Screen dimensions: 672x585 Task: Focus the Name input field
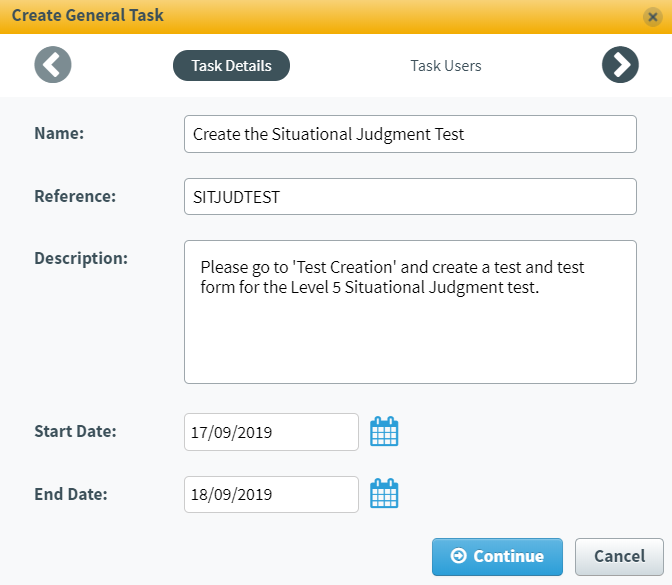pyautogui.click(x=410, y=134)
